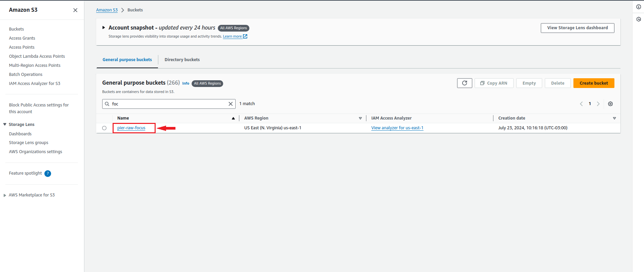
Task: Select the pier-raw-focus bucket radio button
Action: click(x=104, y=128)
